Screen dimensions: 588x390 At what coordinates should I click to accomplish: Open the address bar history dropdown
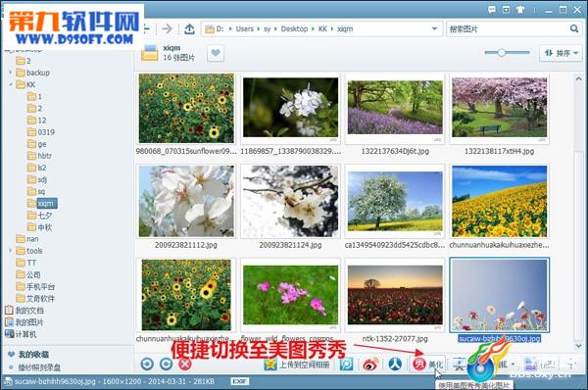[434, 28]
